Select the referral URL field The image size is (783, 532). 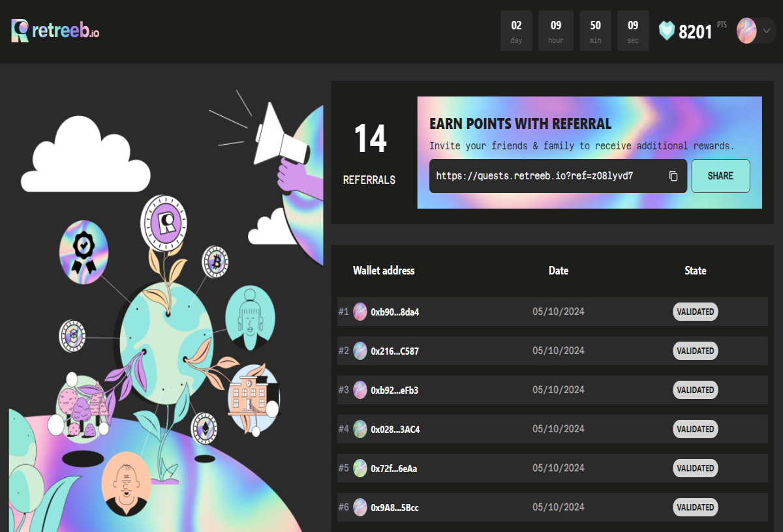[x=558, y=176]
